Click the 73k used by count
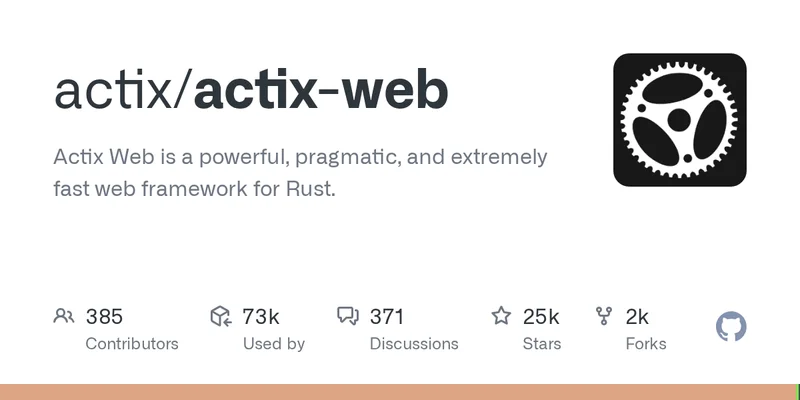 pos(260,317)
